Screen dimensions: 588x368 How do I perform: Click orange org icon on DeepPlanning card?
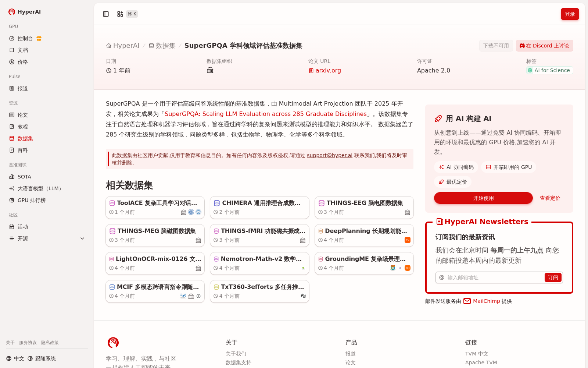coord(408,240)
